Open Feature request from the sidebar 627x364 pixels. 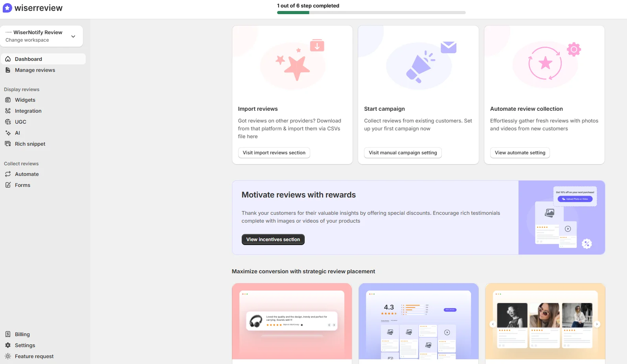(34, 356)
